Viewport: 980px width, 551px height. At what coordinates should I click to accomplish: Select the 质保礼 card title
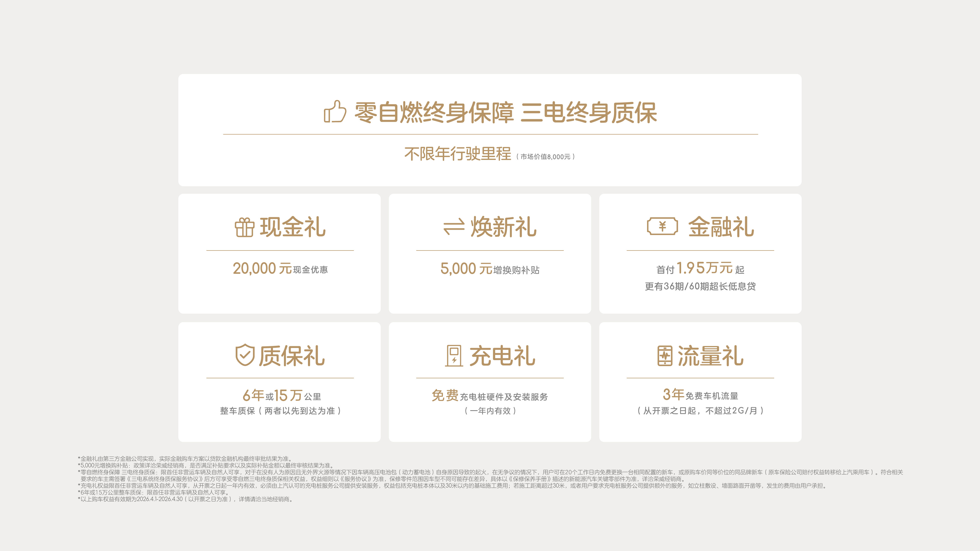click(x=292, y=356)
